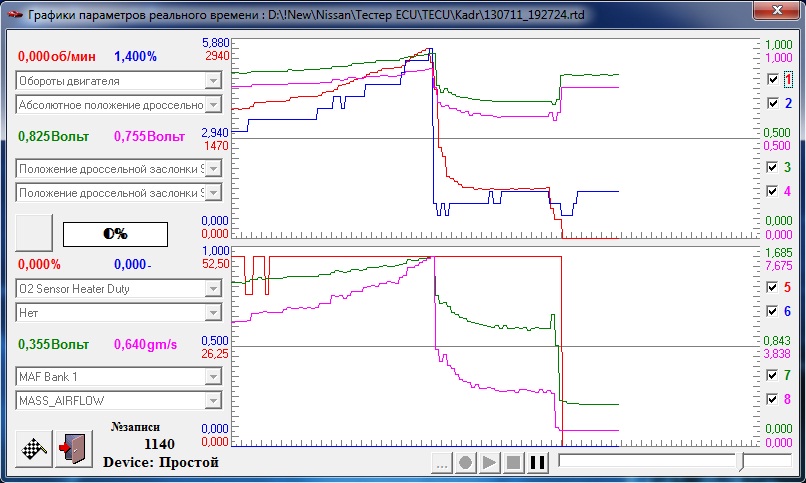Open the Нет parameter dropdown
806x483 pixels.
[213, 312]
